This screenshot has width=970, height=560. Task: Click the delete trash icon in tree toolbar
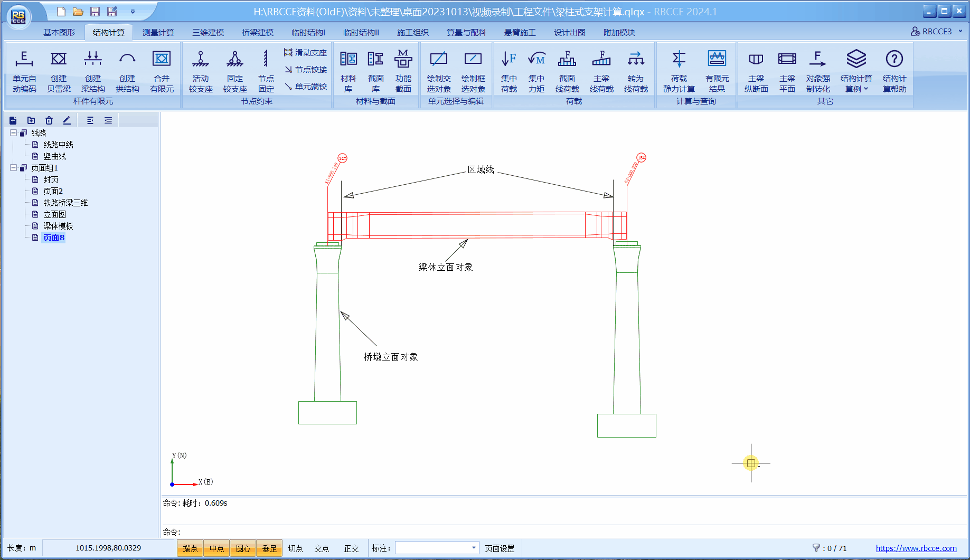[49, 120]
